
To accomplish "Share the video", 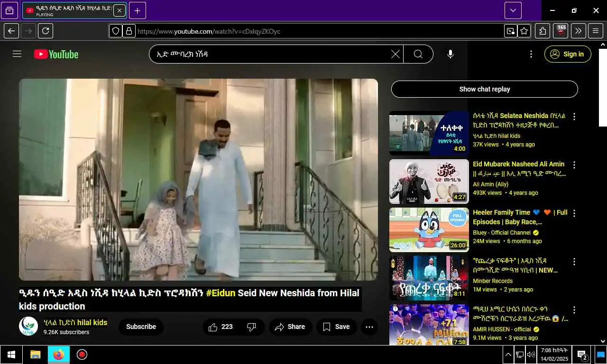I will (x=290, y=327).
